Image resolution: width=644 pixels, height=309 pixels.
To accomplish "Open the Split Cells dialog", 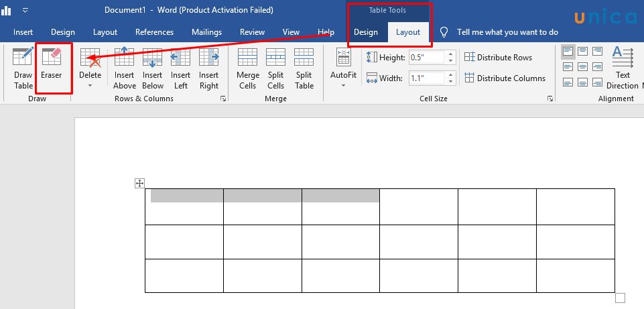I will (275, 69).
